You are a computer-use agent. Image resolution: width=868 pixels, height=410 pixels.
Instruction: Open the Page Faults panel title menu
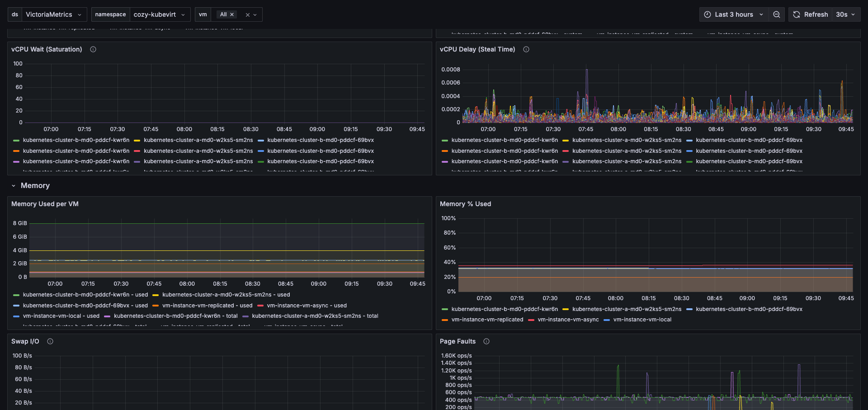point(458,341)
